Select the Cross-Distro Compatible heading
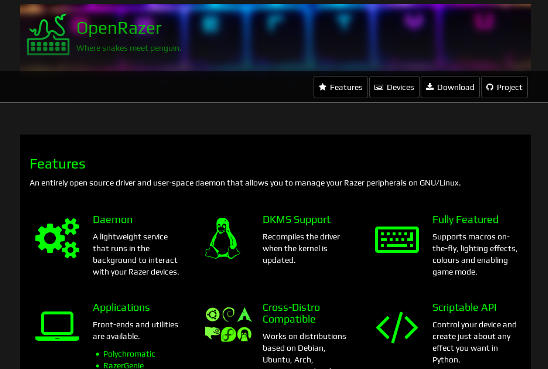The width and height of the screenshot is (548, 369). (291, 313)
